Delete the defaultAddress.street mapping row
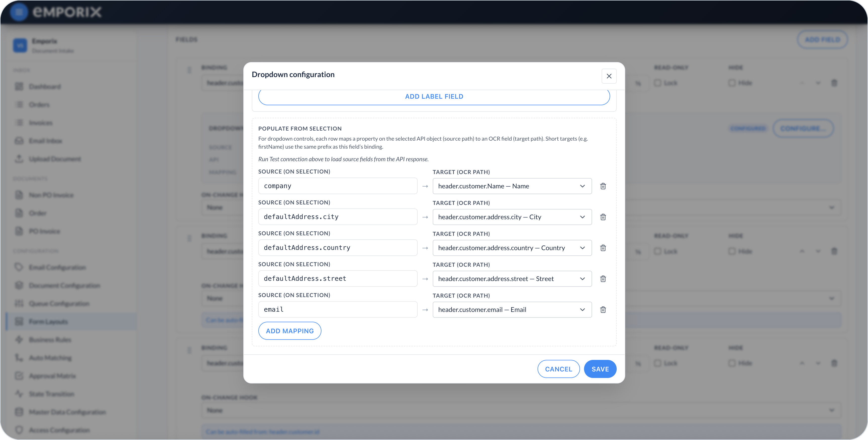 [603, 279]
